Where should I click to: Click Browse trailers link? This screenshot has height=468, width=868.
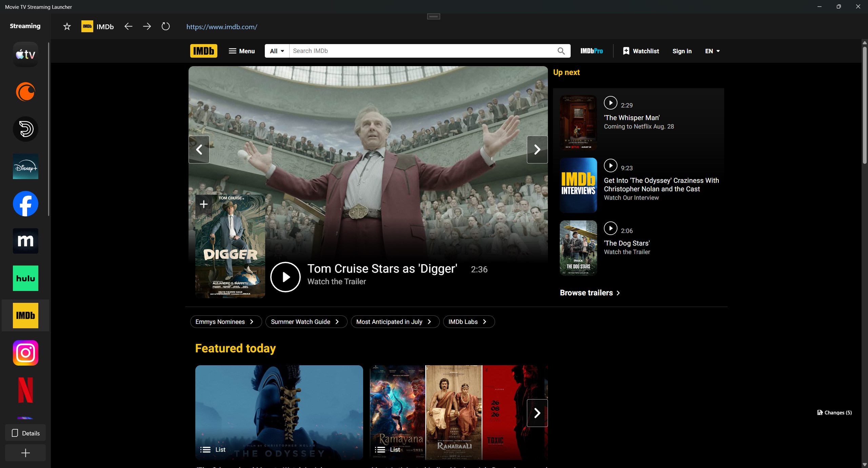pos(590,293)
